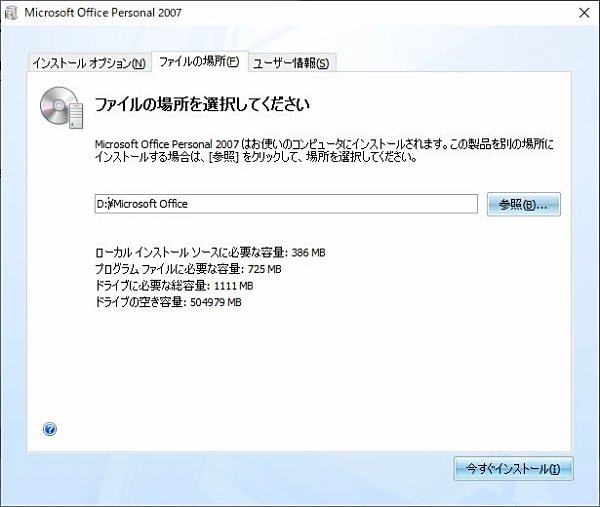Click the 今すぐインストール(I) button
Screen dimensions: 600x507
[513, 468]
